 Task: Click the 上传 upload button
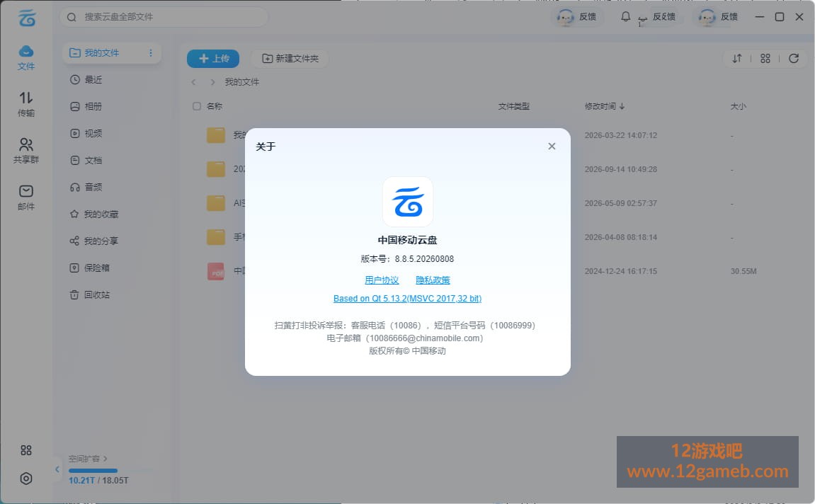213,59
